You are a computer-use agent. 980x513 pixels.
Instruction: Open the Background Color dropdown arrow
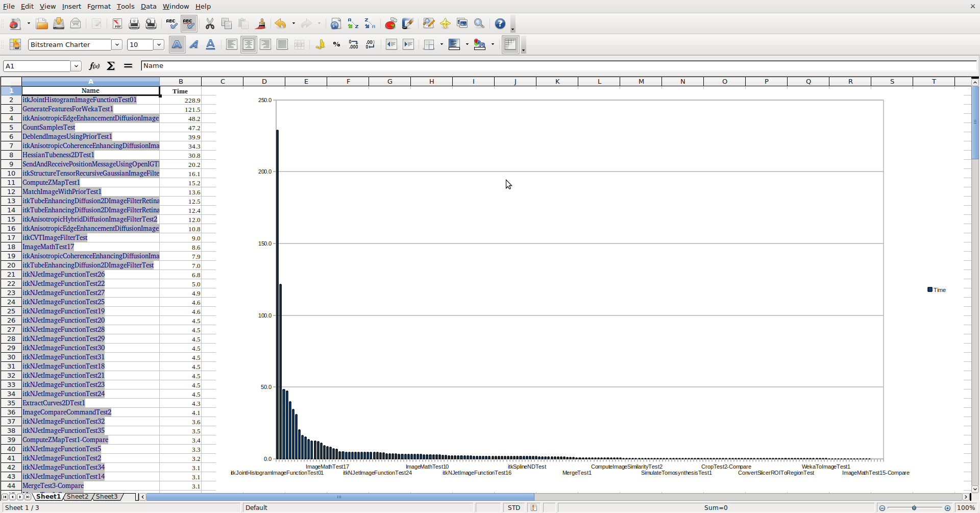click(467, 44)
